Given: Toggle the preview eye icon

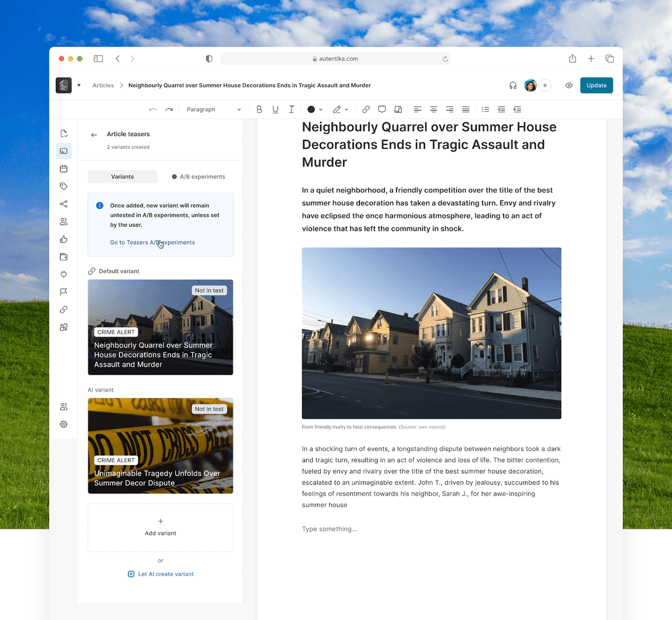Looking at the screenshot, I should pyautogui.click(x=569, y=85).
